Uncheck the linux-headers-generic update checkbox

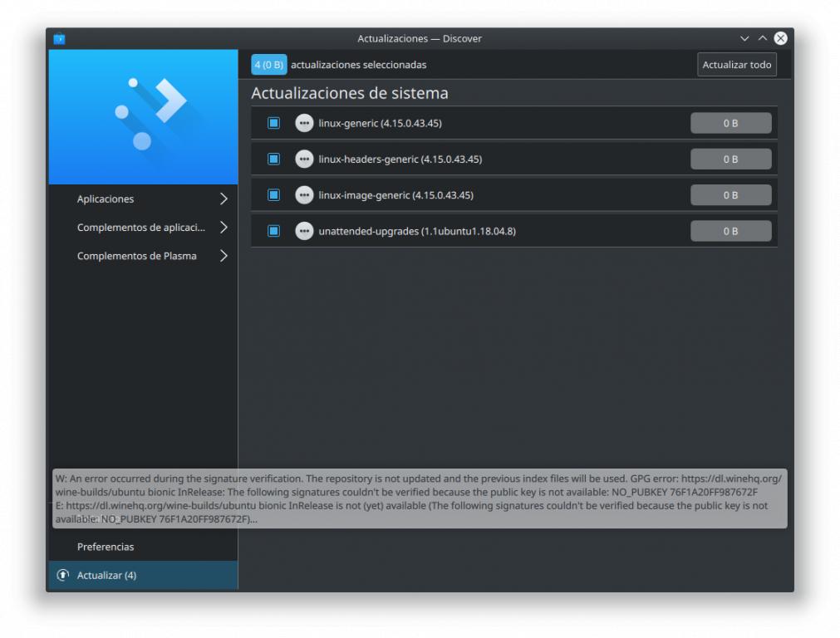pyautogui.click(x=273, y=159)
